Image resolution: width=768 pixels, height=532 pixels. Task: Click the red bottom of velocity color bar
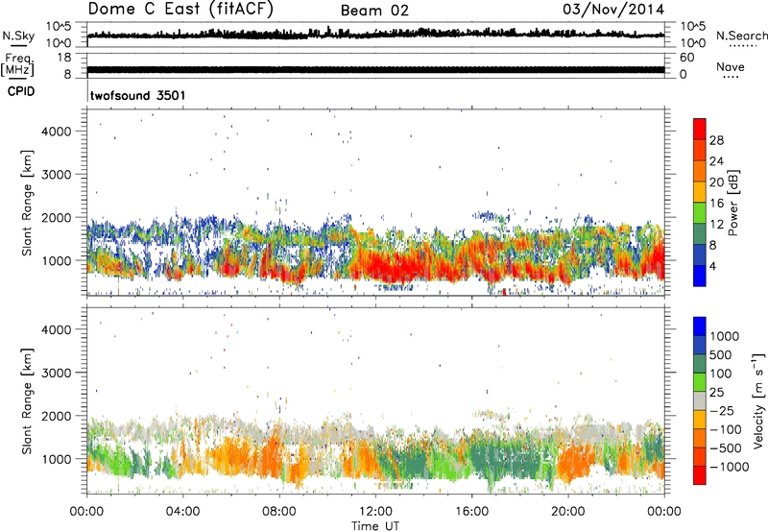tap(700, 475)
